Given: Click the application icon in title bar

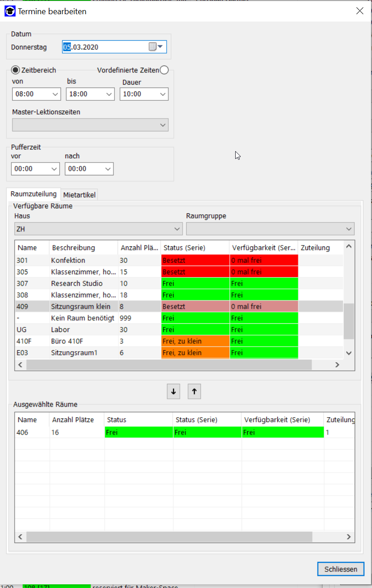Looking at the screenshot, I should (10, 11).
